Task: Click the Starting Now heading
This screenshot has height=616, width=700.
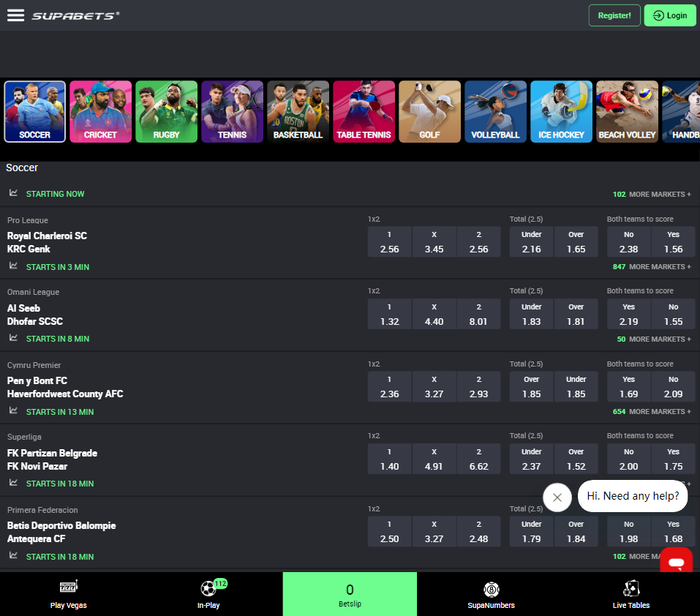Action: tap(55, 194)
